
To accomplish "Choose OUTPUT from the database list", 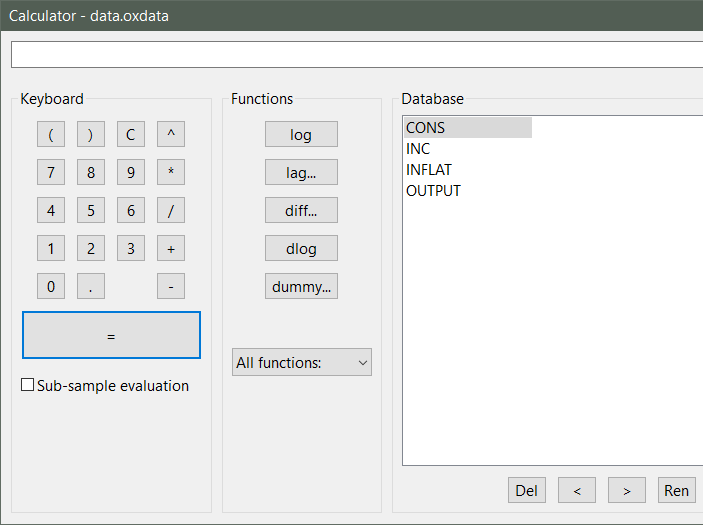I will (433, 191).
